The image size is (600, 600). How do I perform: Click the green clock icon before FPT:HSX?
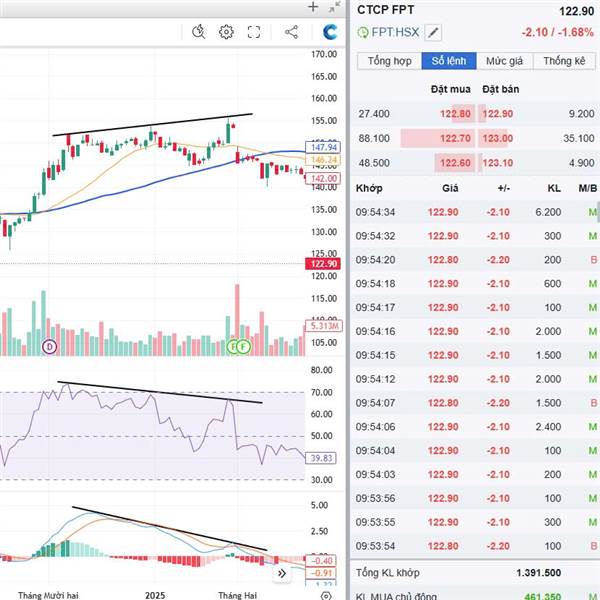(362, 32)
